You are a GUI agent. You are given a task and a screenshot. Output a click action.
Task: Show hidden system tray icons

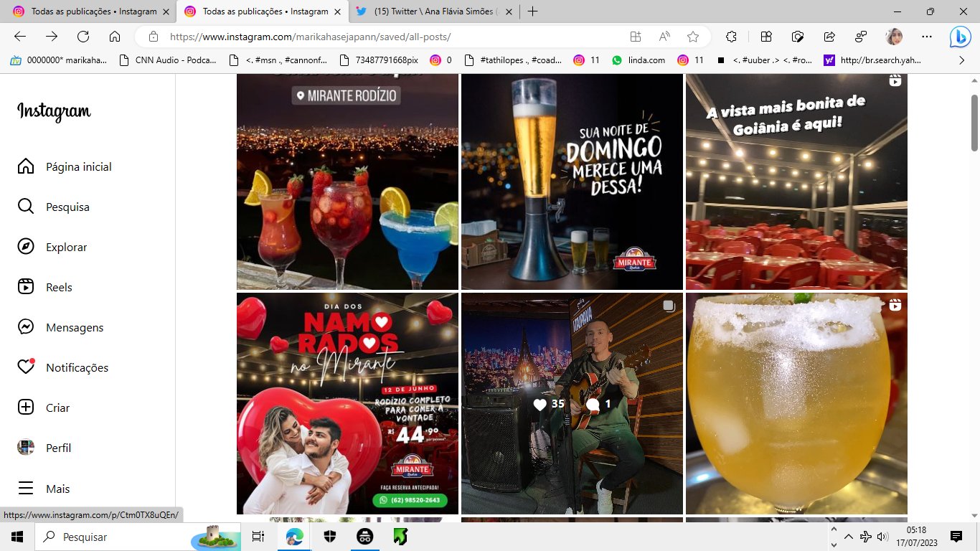point(849,537)
